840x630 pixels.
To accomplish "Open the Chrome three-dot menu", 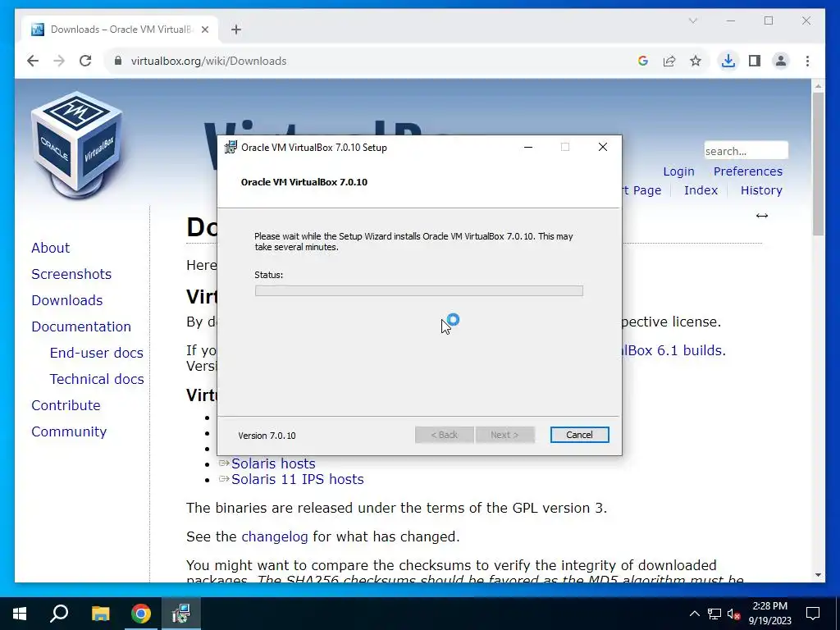I will coord(807,61).
